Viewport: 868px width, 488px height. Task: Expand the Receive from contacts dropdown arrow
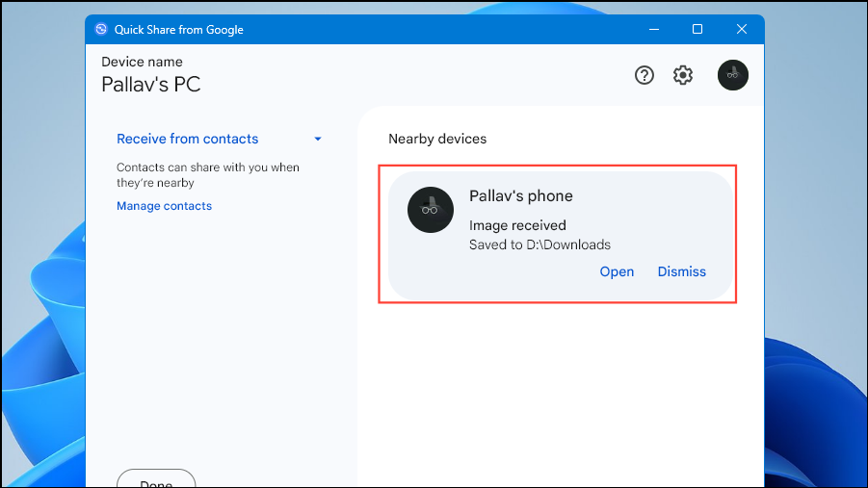pos(318,139)
